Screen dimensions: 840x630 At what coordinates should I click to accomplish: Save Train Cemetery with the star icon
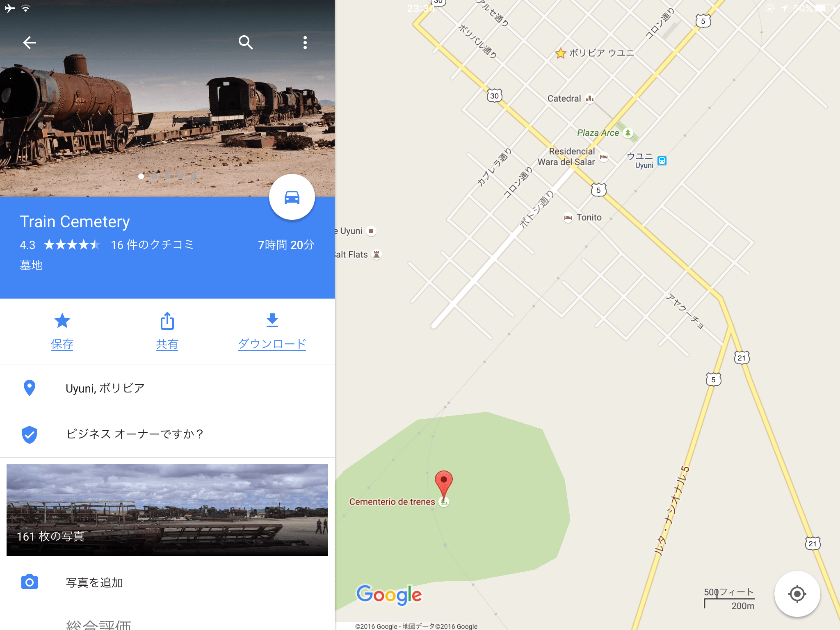click(62, 321)
